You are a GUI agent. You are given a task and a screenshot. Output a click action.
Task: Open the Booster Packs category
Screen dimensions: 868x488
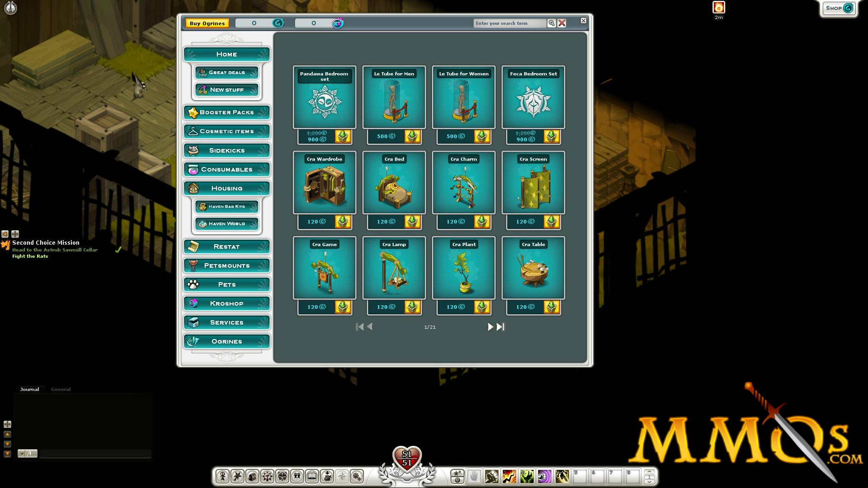(227, 112)
